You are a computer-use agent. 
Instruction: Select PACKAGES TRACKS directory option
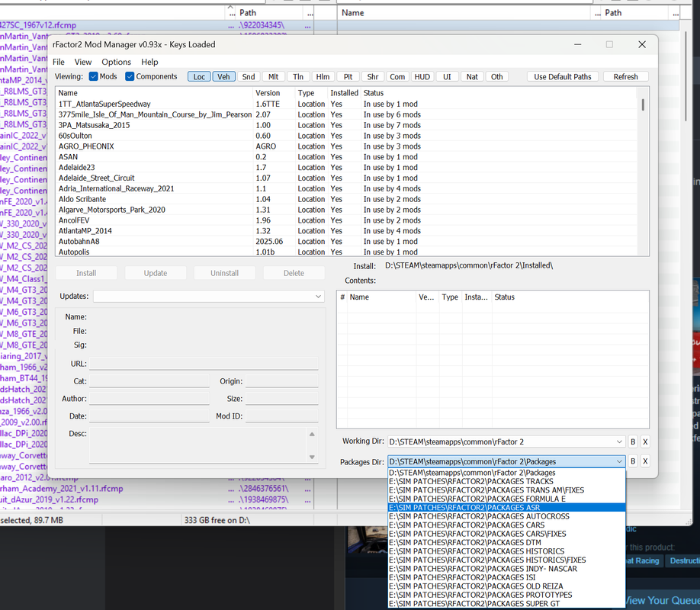coord(506,481)
